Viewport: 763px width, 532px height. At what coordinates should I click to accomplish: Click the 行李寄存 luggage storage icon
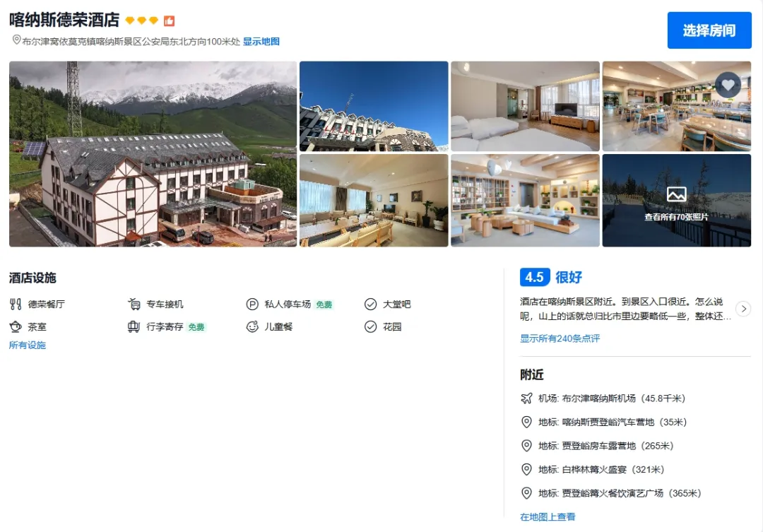[x=134, y=326]
